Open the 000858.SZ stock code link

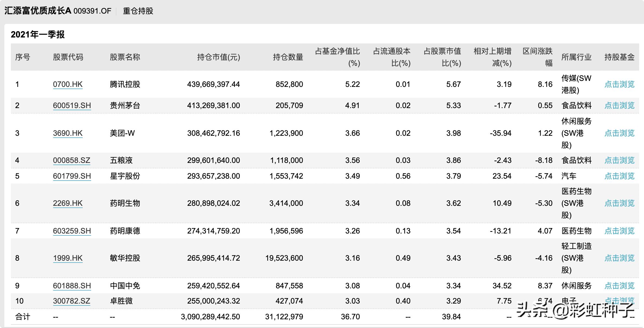tap(72, 160)
